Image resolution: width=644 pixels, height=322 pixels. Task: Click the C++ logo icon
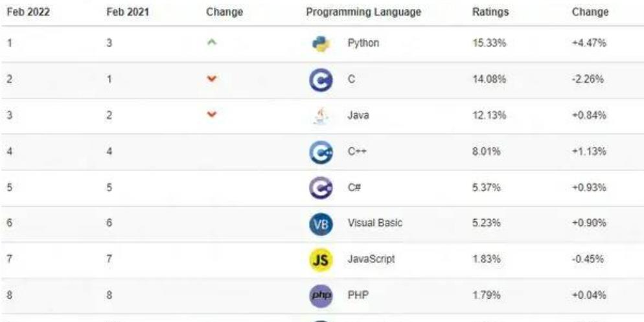point(321,152)
